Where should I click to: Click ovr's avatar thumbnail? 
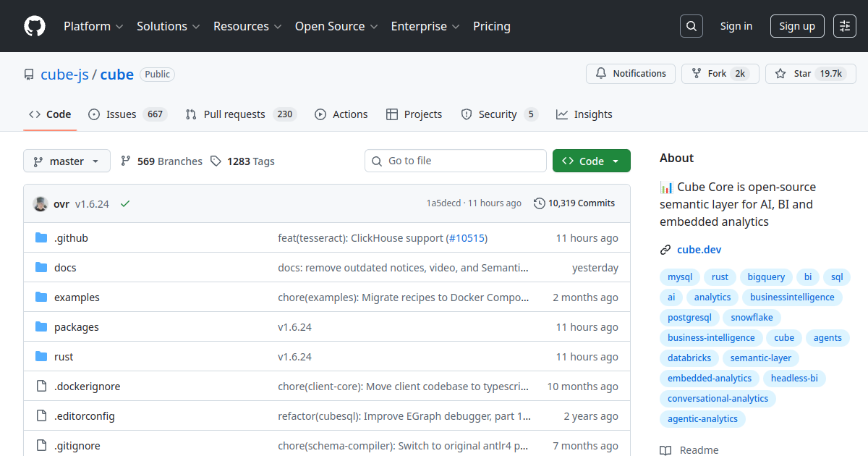coord(41,203)
